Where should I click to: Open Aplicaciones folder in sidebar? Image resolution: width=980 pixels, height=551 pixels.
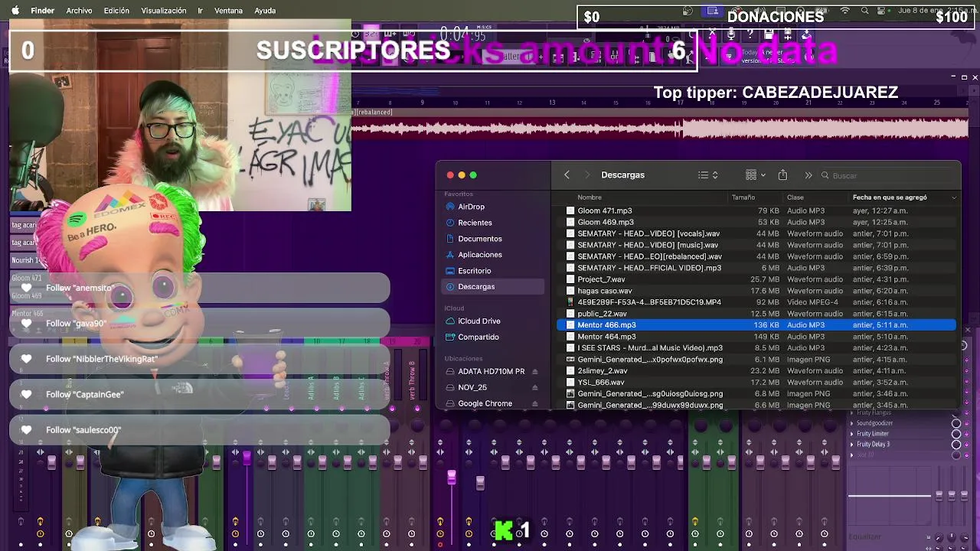[479, 255]
